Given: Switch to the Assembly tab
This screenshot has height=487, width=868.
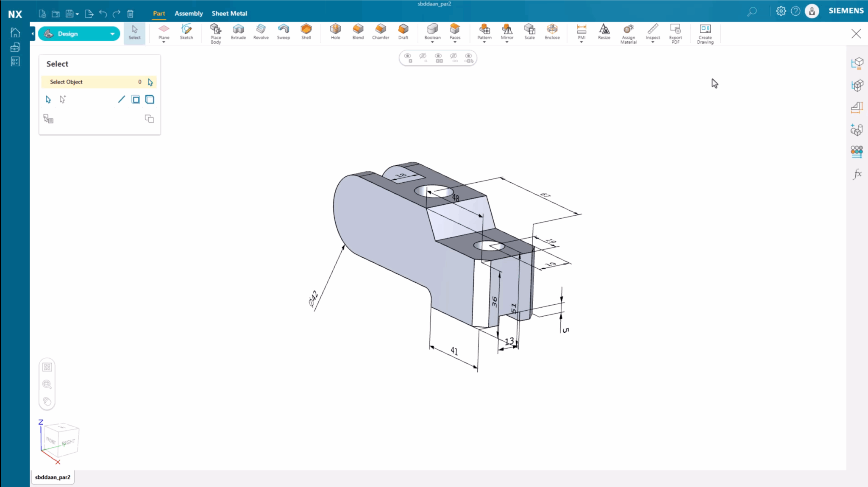Looking at the screenshot, I should [189, 13].
